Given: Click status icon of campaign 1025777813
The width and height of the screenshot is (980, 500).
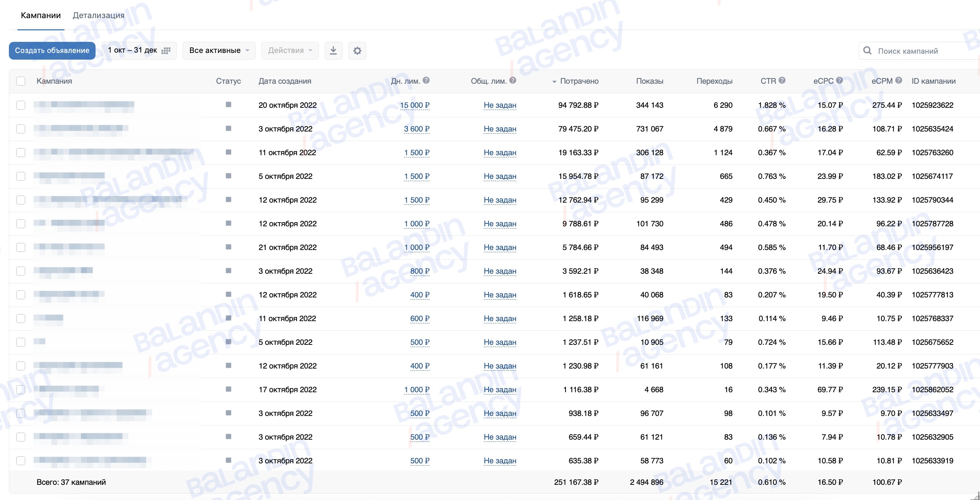Looking at the screenshot, I should point(228,294).
